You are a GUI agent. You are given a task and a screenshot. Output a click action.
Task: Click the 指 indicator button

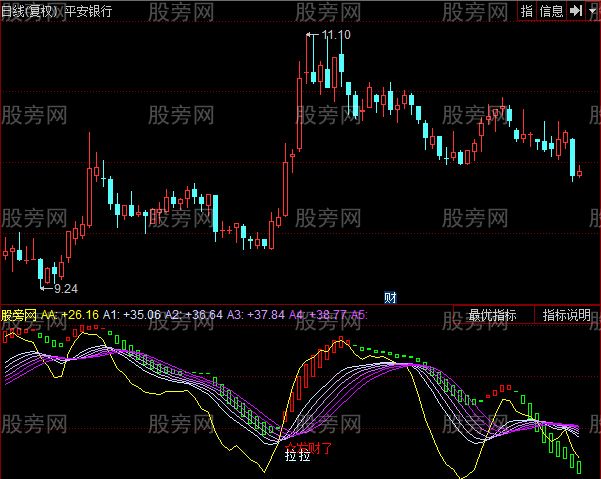pos(526,10)
